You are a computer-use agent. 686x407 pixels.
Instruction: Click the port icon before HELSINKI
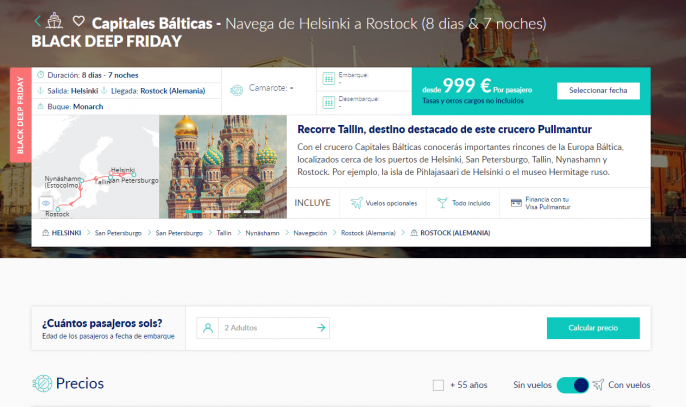coord(46,233)
